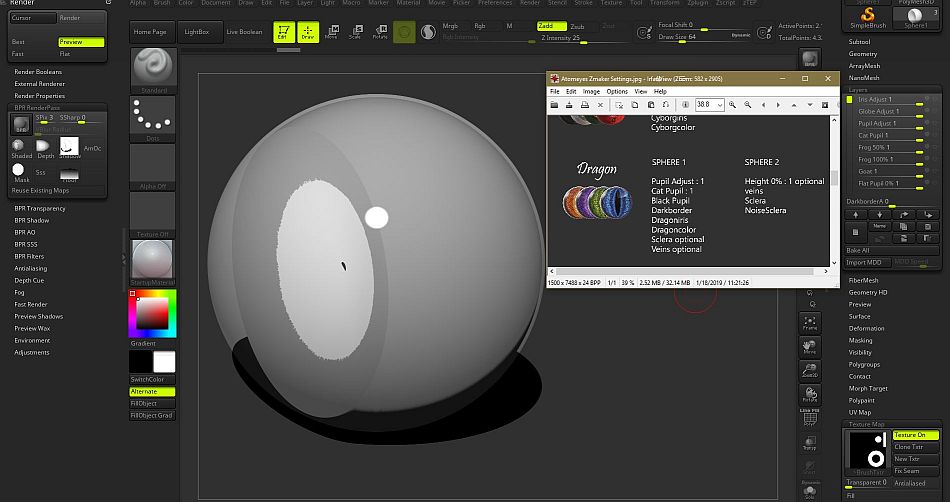Click the Frame view button
Screen dimensions: 950x502
[810, 323]
